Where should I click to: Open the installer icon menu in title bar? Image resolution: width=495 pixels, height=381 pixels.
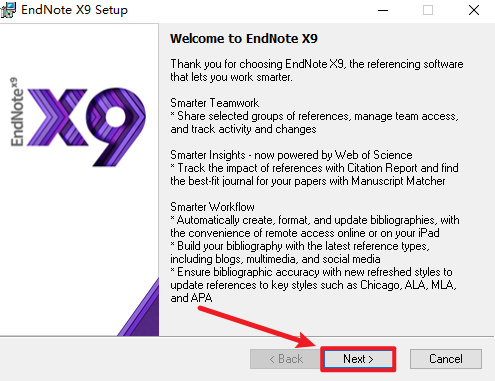pos(8,10)
